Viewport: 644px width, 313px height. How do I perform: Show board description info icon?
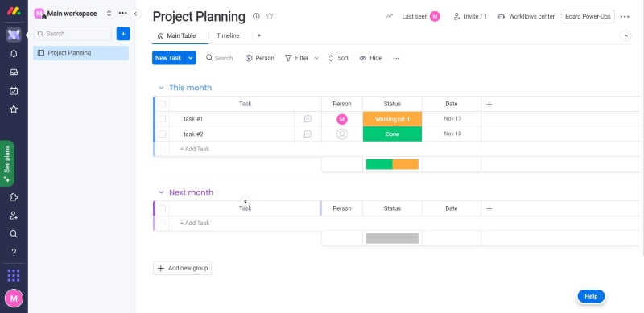(256, 16)
